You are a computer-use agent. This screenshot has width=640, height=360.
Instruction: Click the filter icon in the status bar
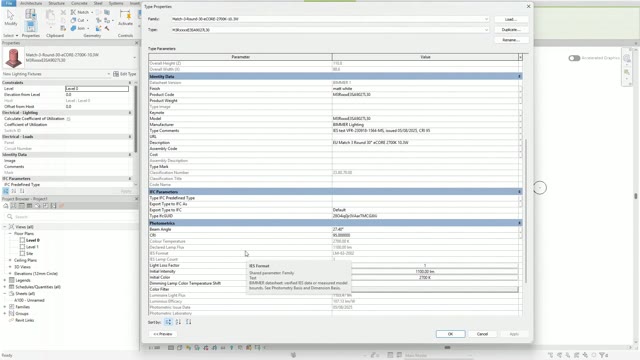pos(602,355)
